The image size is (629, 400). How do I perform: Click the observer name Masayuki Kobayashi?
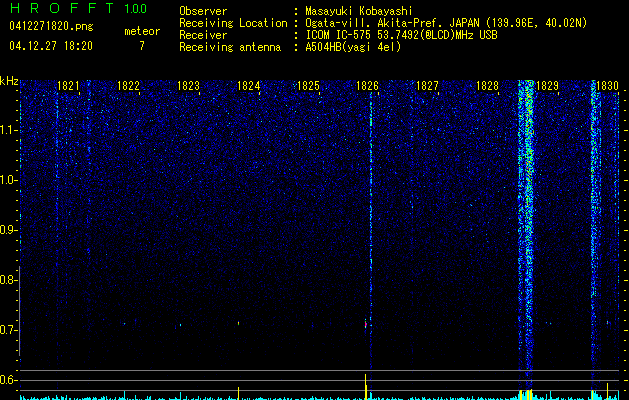click(359, 11)
